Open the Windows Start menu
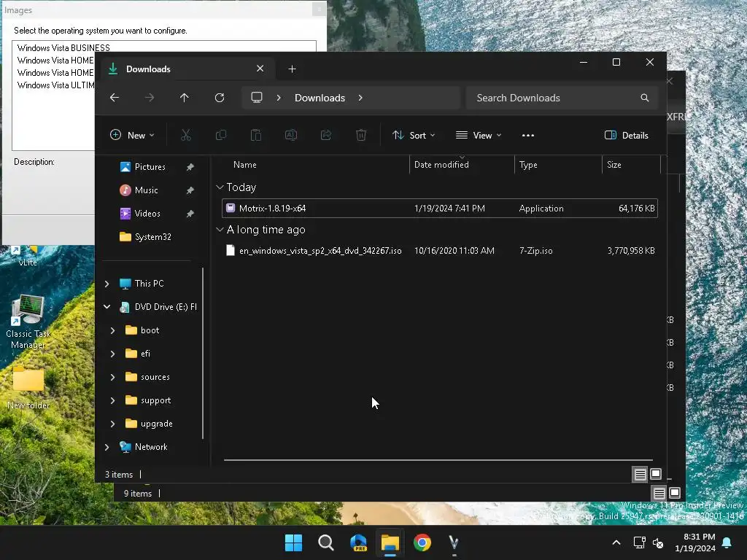 (293, 542)
